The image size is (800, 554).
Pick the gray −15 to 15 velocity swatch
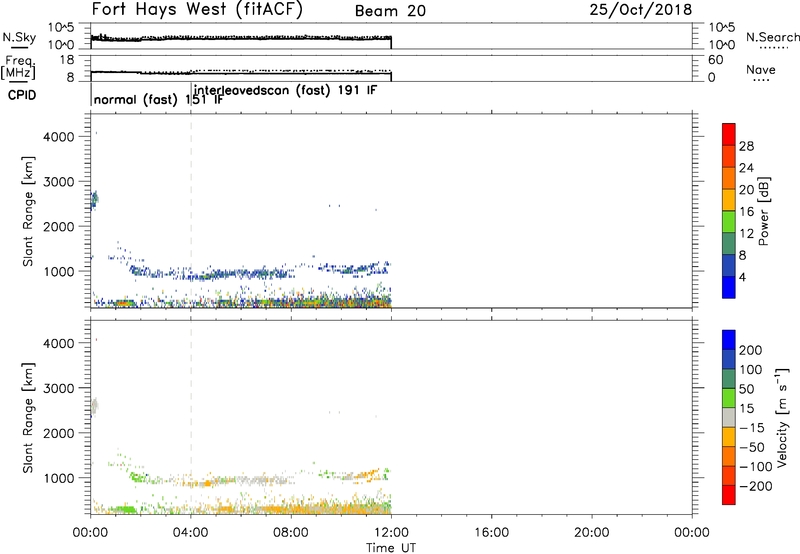click(x=729, y=418)
